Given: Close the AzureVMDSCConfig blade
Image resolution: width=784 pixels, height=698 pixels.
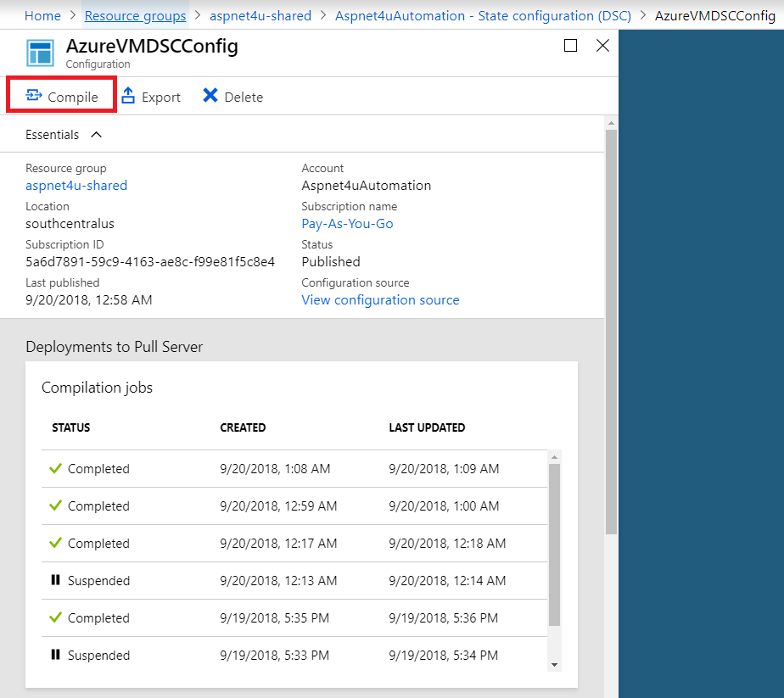Looking at the screenshot, I should tap(603, 46).
